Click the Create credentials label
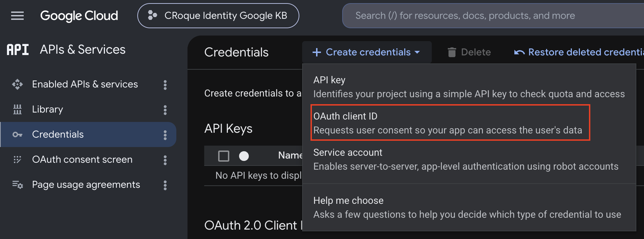The image size is (644, 239). pos(368,52)
